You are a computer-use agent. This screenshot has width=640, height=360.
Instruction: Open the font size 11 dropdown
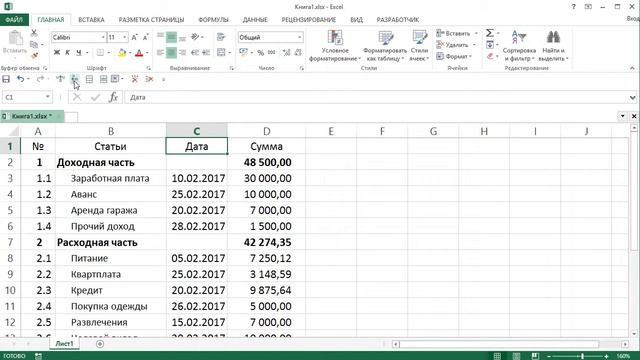click(x=125, y=37)
